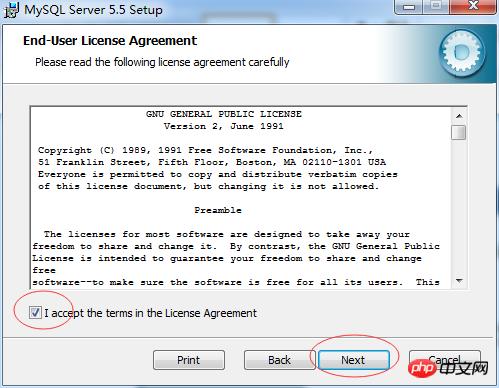Click the license text scrollbar thumb
Image resolution: width=499 pixels, height=388 pixels.
pyautogui.click(x=459, y=132)
